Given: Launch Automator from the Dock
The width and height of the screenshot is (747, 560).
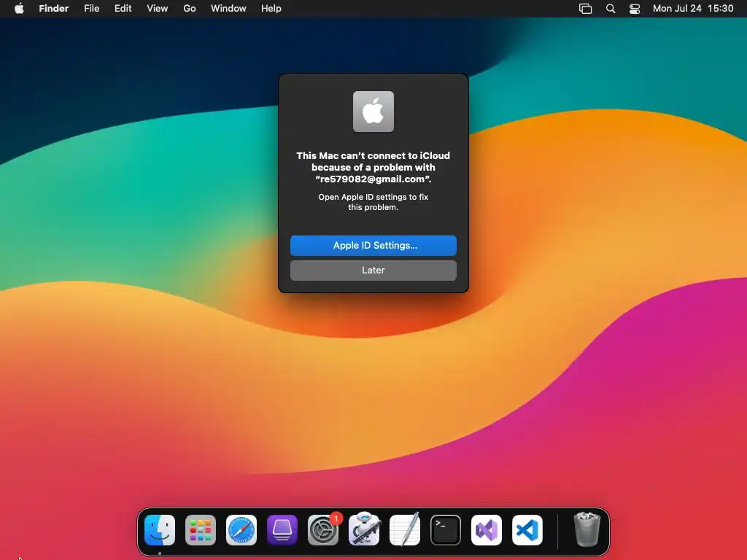Looking at the screenshot, I should pyautogui.click(x=364, y=529).
